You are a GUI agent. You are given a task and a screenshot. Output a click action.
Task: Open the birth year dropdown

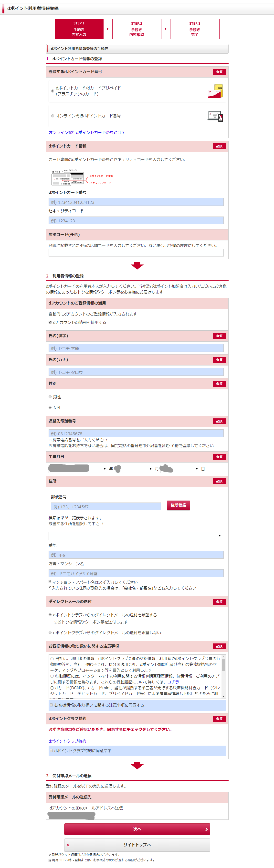[78, 469]
